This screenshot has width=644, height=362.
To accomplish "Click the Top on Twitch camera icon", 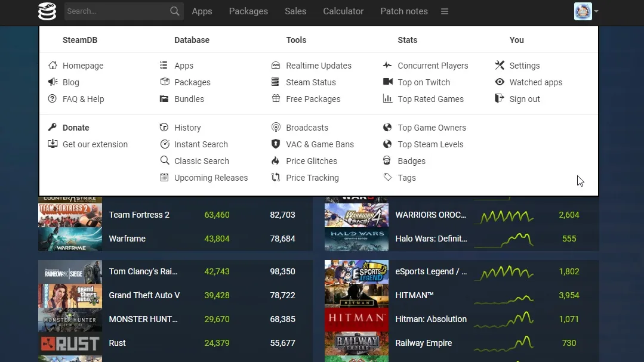I will pos(387,82).
